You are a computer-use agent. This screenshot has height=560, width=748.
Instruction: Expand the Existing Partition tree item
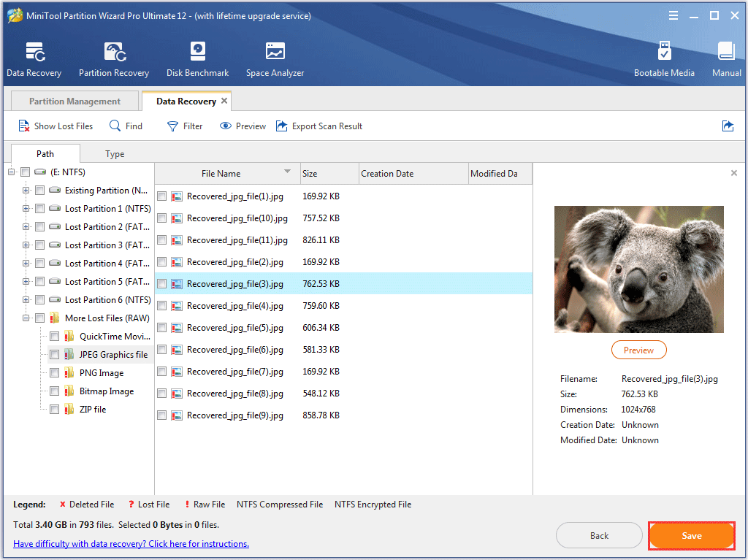point(25,190)
